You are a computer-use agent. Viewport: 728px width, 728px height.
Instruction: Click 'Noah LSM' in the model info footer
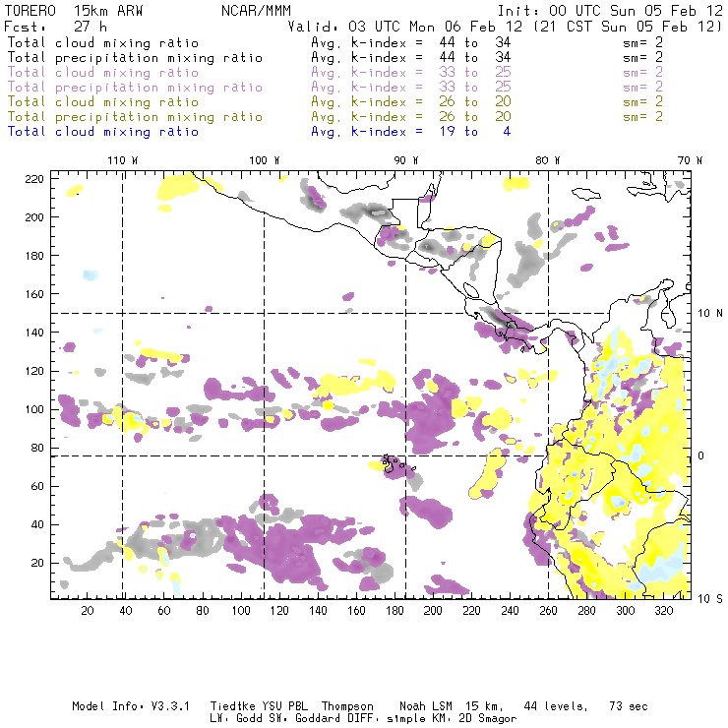[426, 706]
